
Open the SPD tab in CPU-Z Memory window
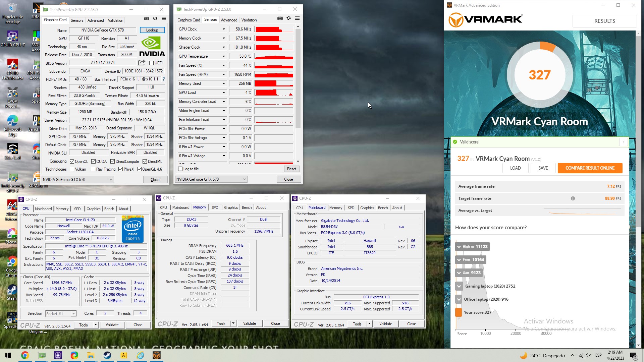point(215,207)
